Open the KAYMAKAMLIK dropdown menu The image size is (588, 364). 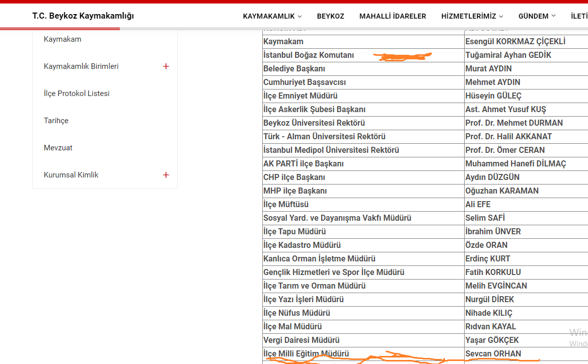click(x=272, y=16)
